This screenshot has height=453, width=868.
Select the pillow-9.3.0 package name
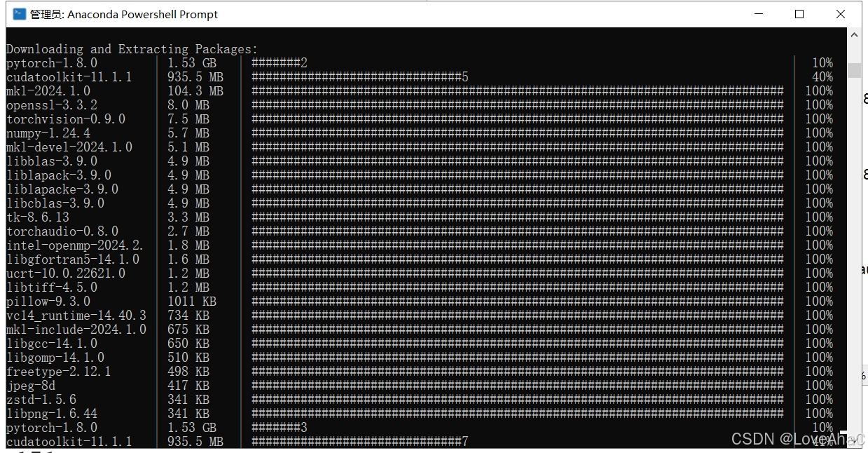[x=48, y=302]
